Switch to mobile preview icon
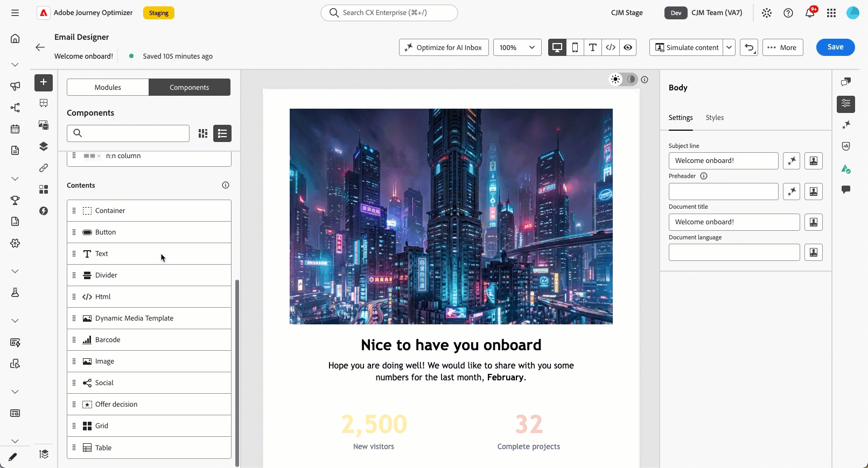The height and width of the screenshot is (468, 868). 575,47
